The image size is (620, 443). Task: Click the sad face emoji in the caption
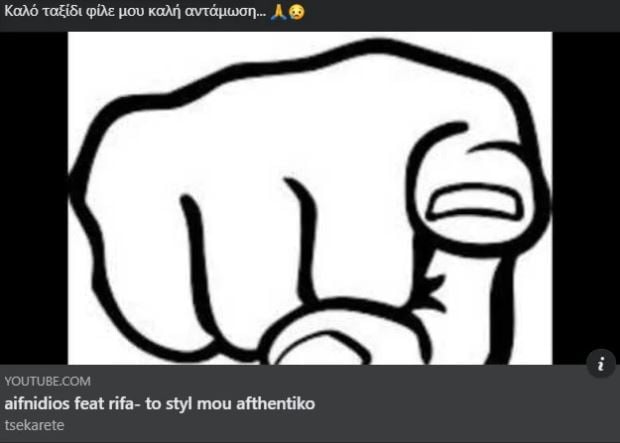[x=297, y=12]
